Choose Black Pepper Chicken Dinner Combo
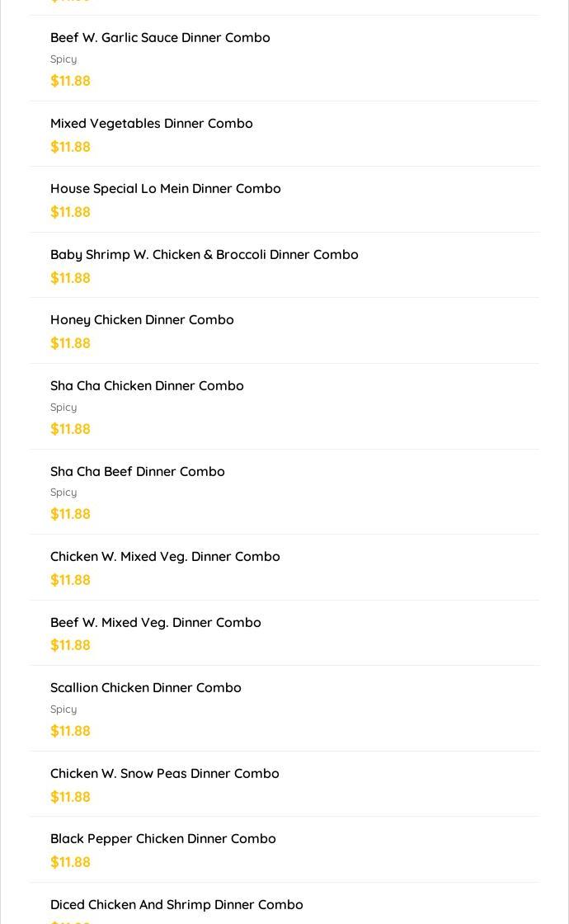 [284, 850]
